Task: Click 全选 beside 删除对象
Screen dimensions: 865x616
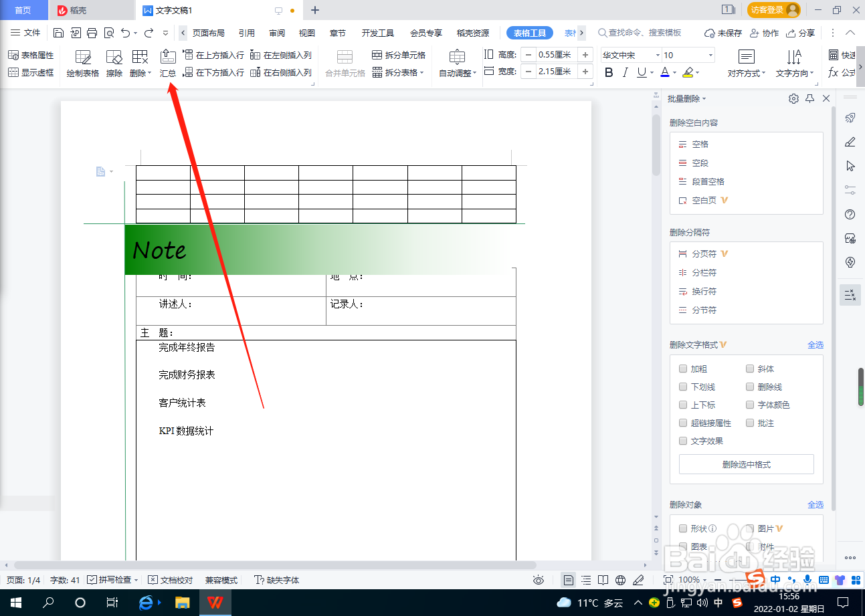Action: click(x=815, y=505)
